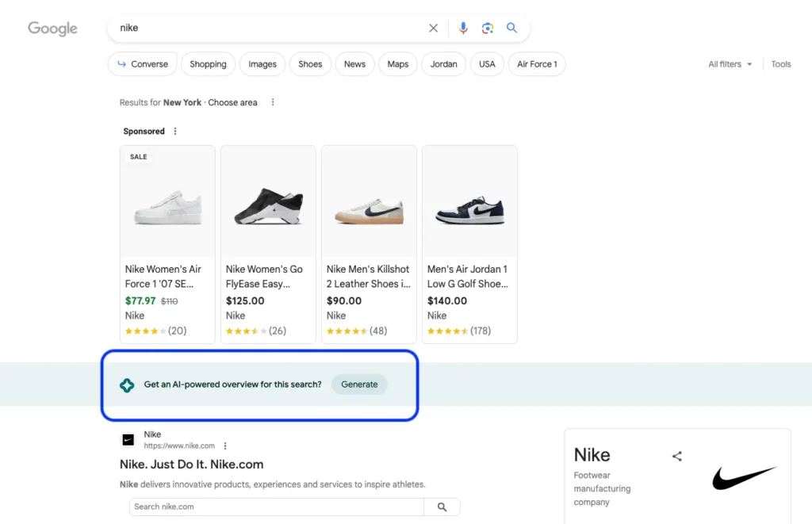Click the AI overview sparkle icon
Screen dimensions: 812x524
[127, 385]
